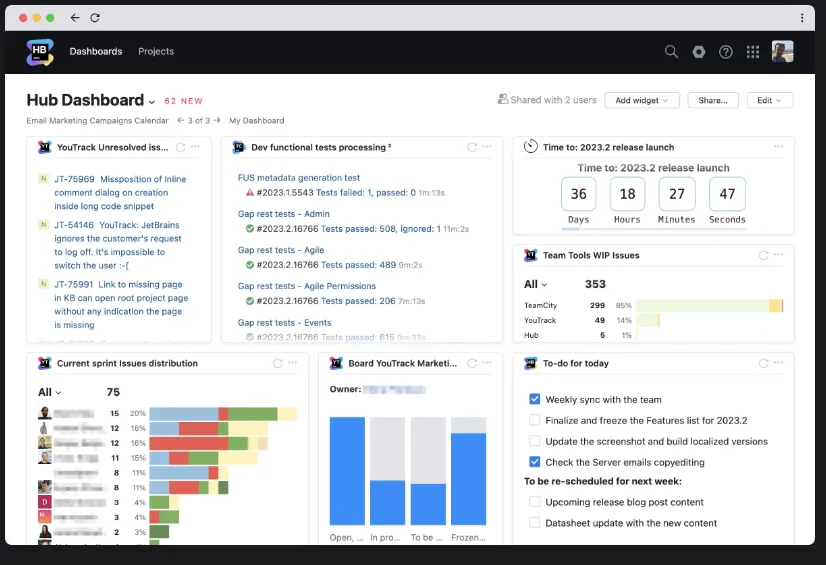826x565 pixels.
Task: Reload the page in browser
Action: [x=95, y=18]
